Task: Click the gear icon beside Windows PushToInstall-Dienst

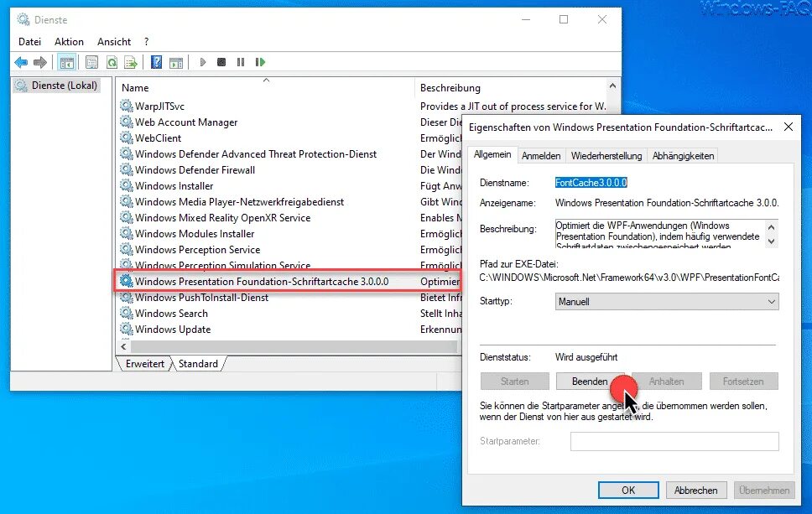Action: 127,297
